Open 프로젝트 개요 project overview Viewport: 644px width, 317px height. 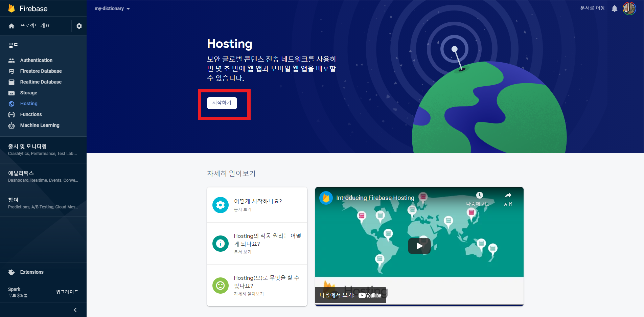[35, 26]
